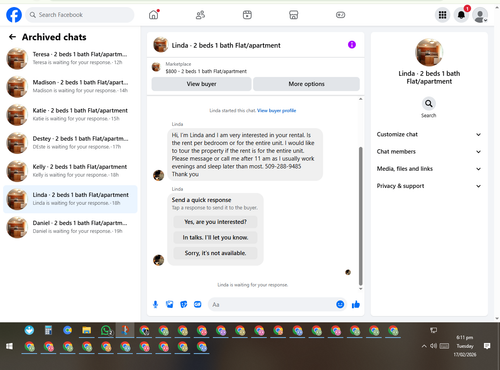Click the purple conversation info icon
Viewport: 500px width, 370px height.
352,45
